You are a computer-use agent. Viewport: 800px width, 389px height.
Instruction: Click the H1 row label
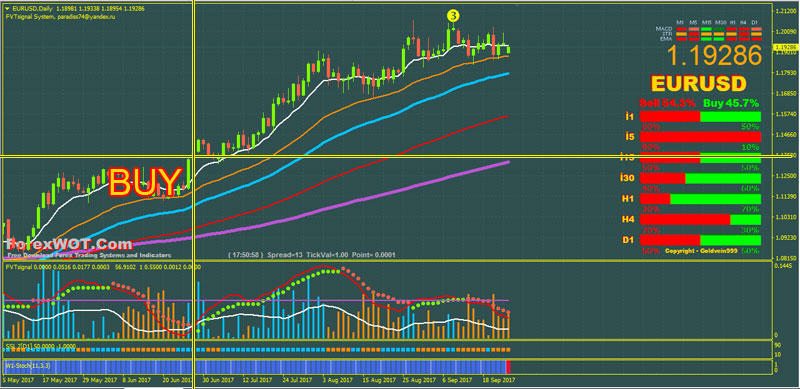(628, 199)
